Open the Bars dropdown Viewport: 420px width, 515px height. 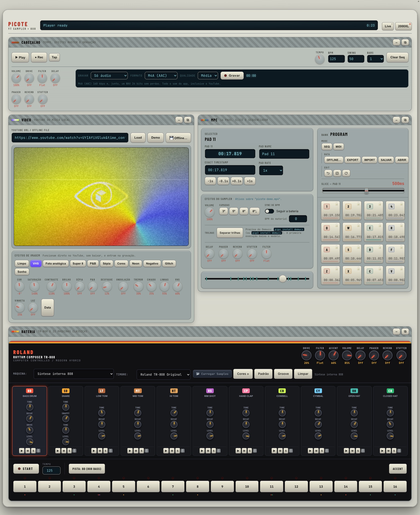375,59
